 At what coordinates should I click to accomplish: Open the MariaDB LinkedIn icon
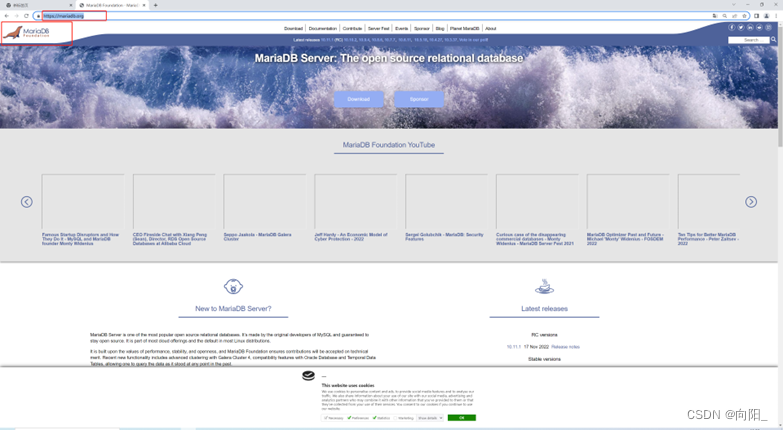pyautogui.click(x=750, y=27)
